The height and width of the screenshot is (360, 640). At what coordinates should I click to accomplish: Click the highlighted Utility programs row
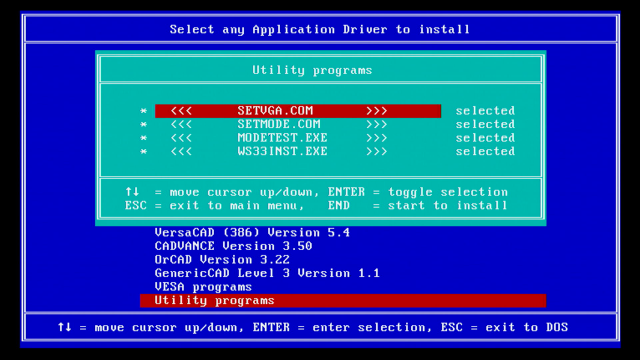pyautogui.click(x=343, y=301)
